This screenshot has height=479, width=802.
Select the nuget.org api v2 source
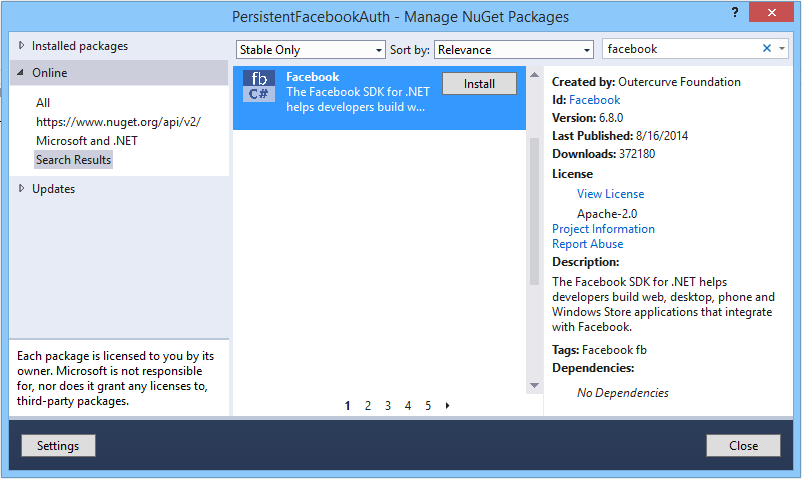point(118,122)
